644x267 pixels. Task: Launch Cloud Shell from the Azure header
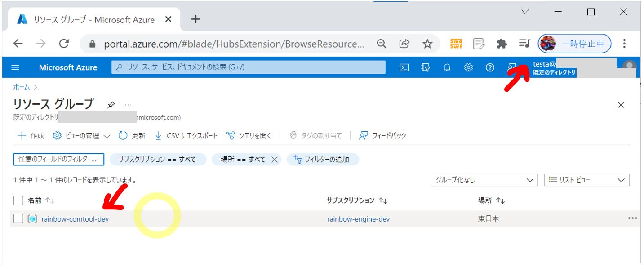pos(404,67)
